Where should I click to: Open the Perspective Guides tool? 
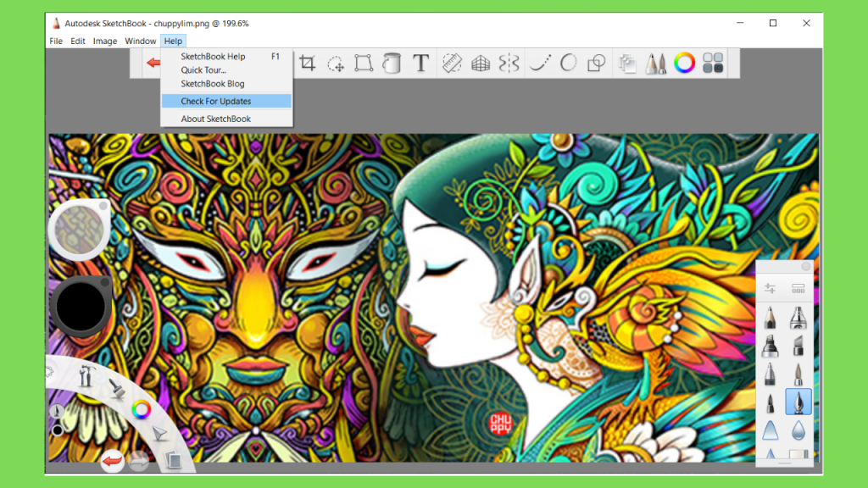(481, 64)
